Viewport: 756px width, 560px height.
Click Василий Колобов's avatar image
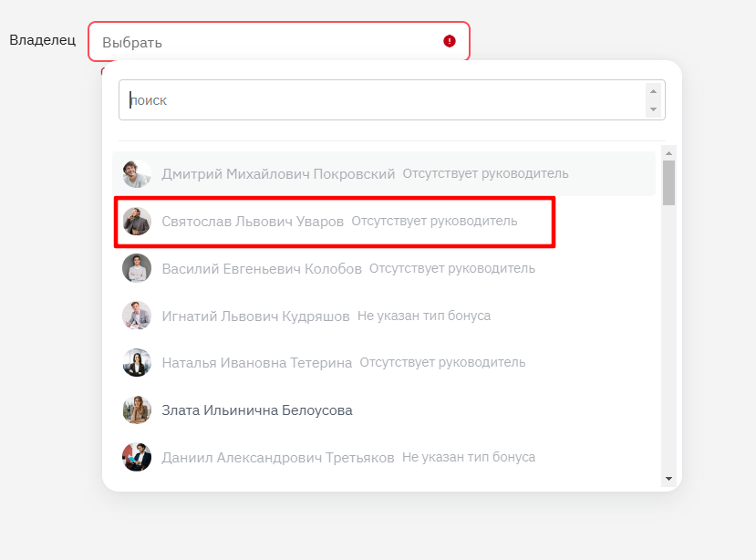tap(137, 268)
